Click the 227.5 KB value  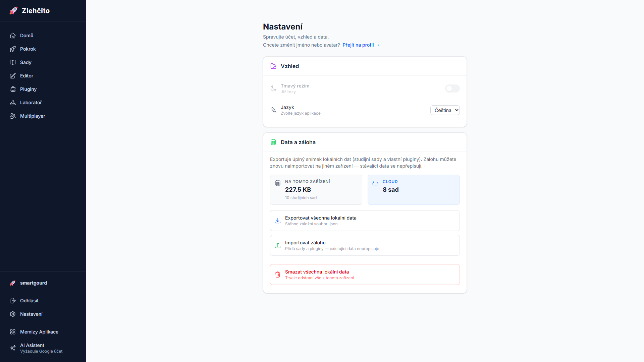click(x=298, y=190)
